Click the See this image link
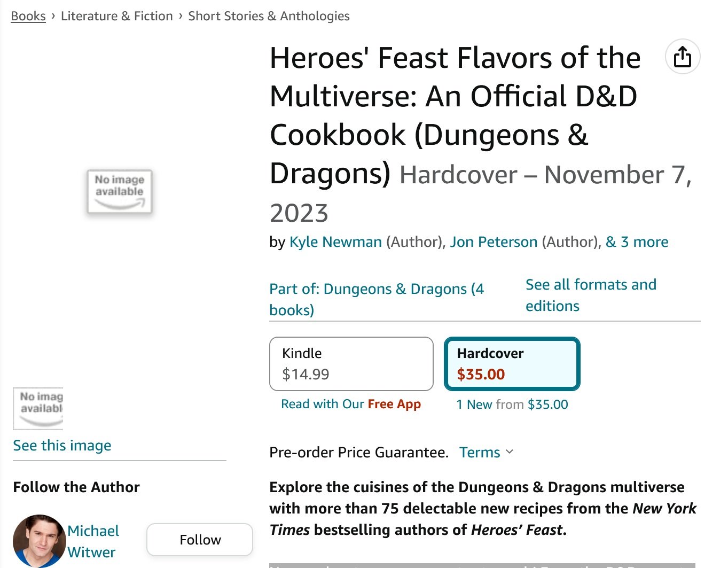This screenshot has width=728, height=568. [x=62, y=446]
